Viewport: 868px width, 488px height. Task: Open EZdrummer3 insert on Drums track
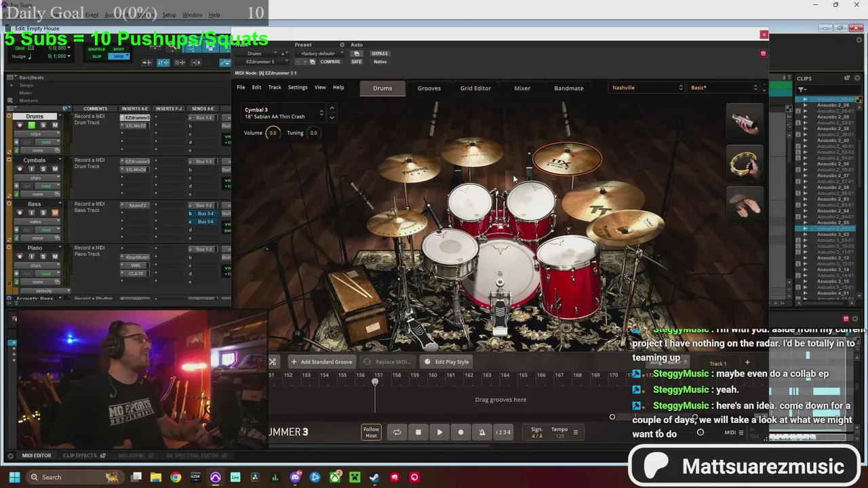coord(136,118)
